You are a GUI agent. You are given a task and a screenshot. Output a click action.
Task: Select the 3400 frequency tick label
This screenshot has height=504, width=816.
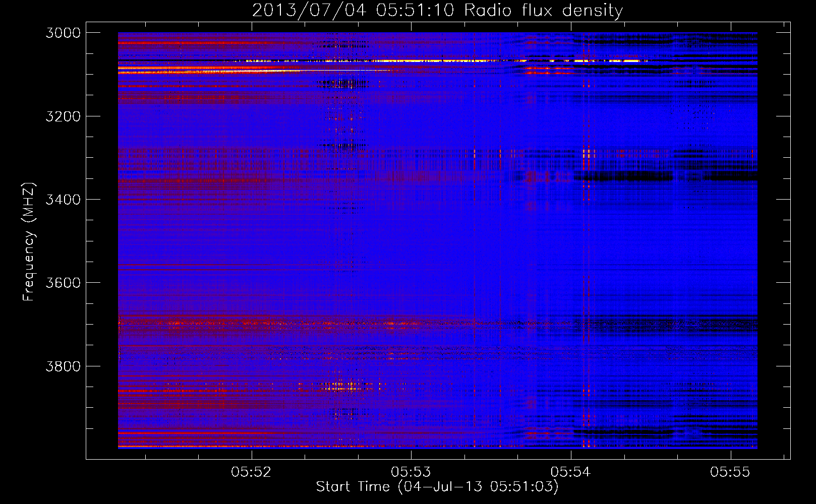[63, 200]
